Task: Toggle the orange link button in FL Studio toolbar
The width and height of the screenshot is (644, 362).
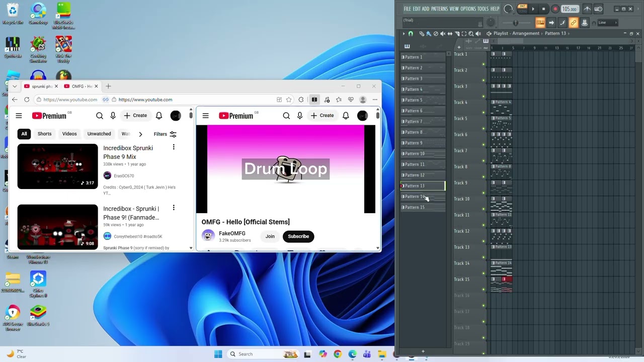Action: tap(574, 23)
